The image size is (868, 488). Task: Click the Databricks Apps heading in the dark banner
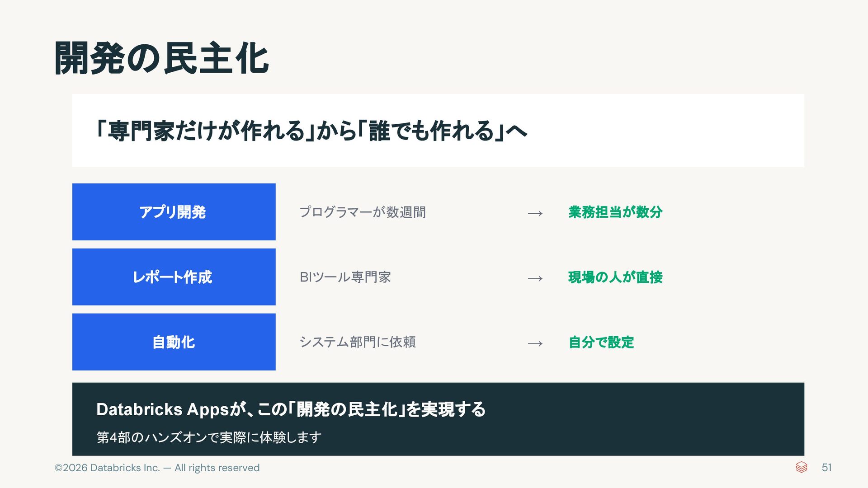pos(291,409)
